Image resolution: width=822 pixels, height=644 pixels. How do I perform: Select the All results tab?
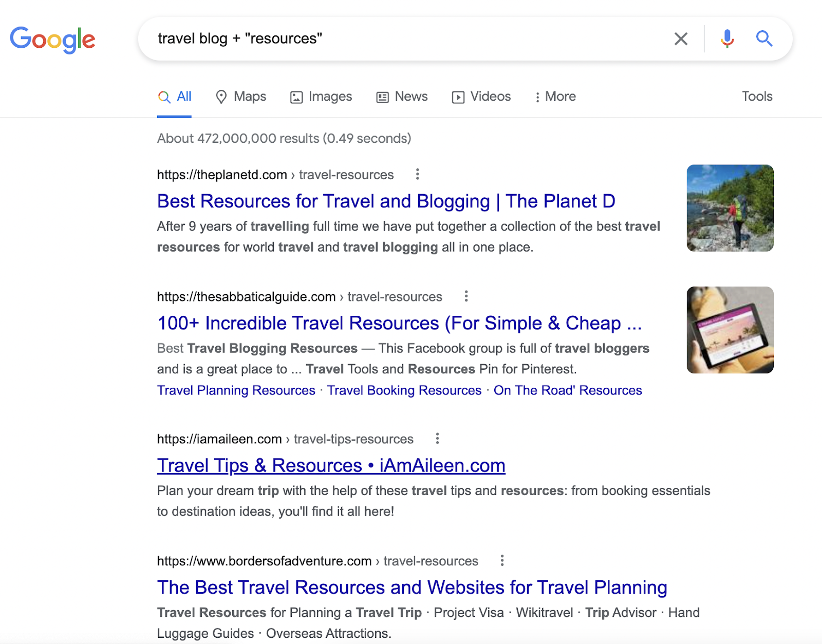coord(174,97)
